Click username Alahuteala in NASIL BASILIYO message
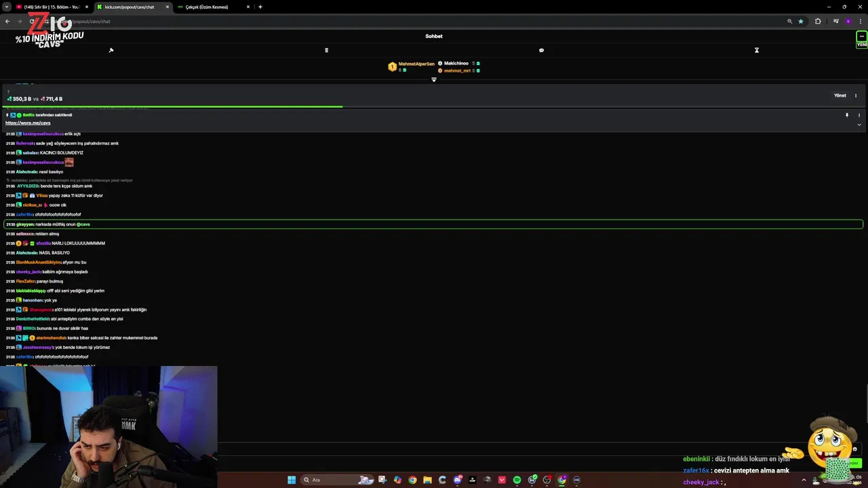The height and width of the screenshot is (488, 868). tap(27, 253)
